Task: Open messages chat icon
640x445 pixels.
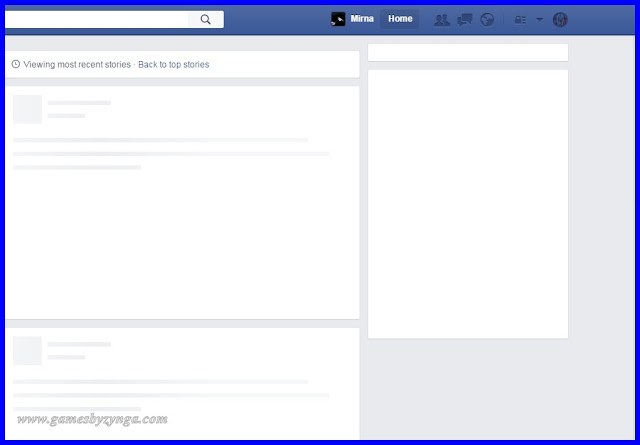Action: pos(464,20)
